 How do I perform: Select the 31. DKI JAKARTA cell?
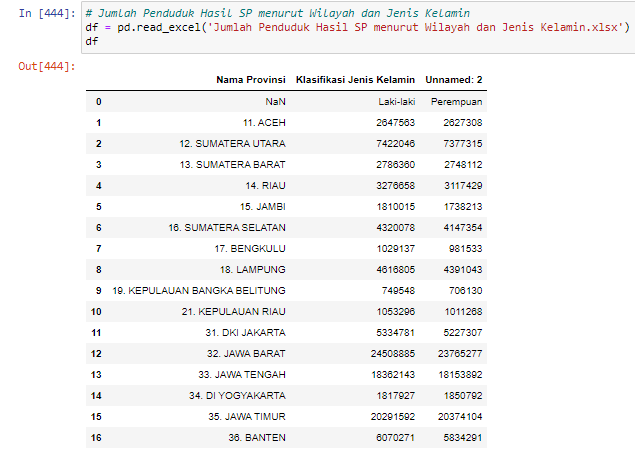click(x=245, y=333)
